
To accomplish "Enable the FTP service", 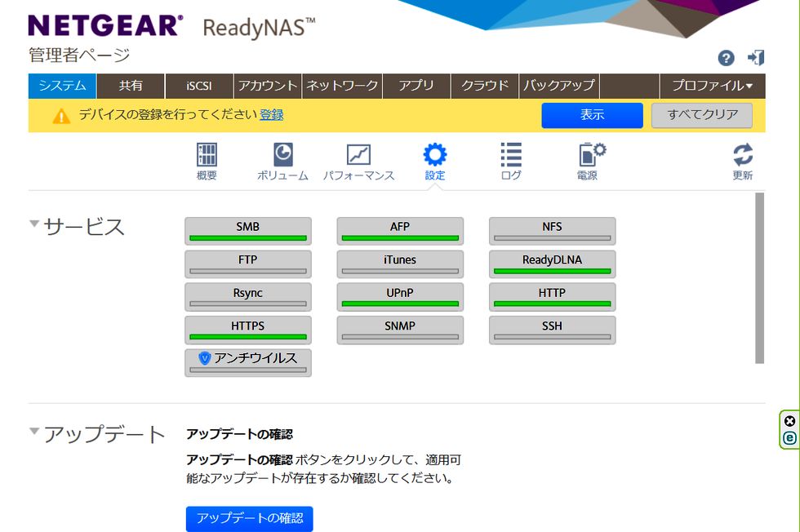I will [x=248, y=264].
